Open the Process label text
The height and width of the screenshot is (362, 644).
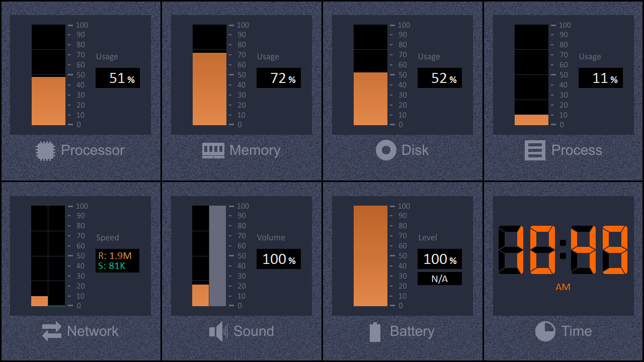577,150
